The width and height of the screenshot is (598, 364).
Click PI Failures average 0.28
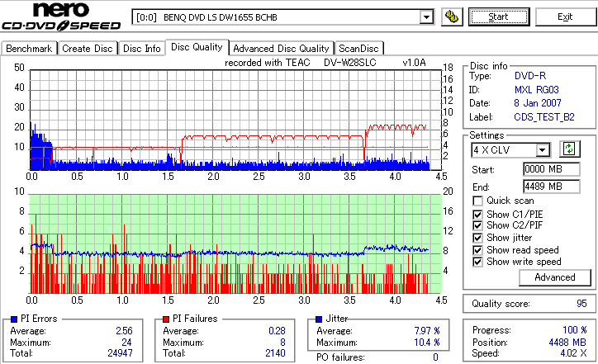click(x=277, y=331)
